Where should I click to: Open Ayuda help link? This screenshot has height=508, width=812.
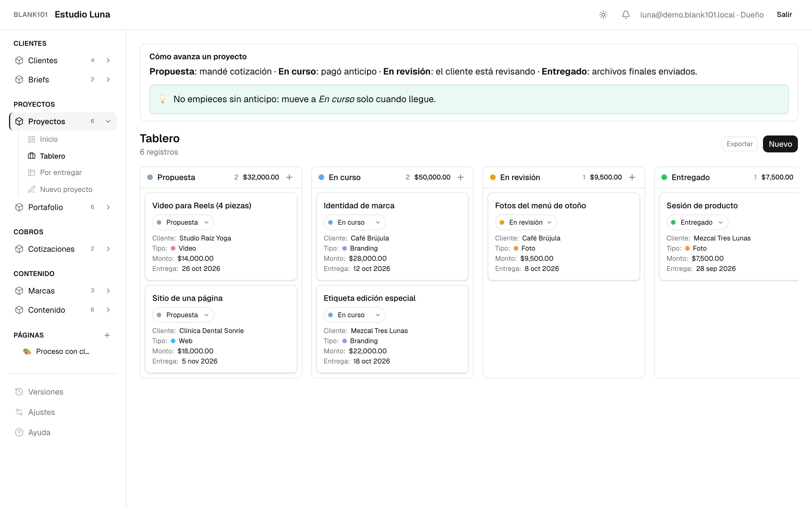[39, 432]
